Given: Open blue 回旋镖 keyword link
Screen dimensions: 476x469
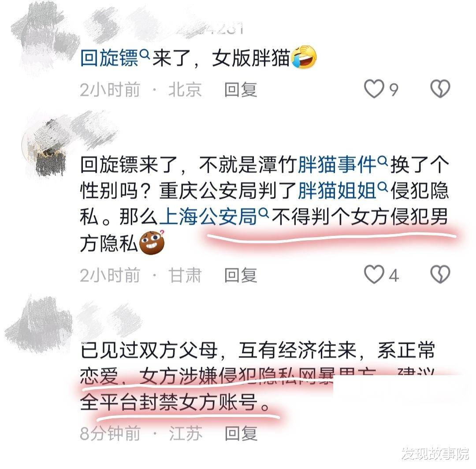Looking at the screenshot, I should [109, 58].
